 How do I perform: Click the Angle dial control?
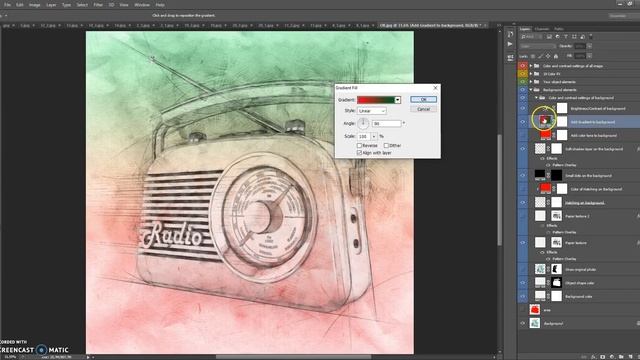363,123
